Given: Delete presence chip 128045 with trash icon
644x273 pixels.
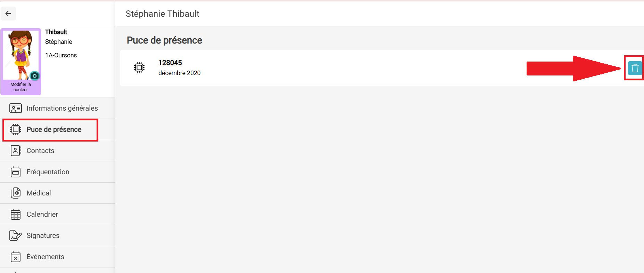Looking at the screenshot, I should pyautogui.click(x=635, y=68).
